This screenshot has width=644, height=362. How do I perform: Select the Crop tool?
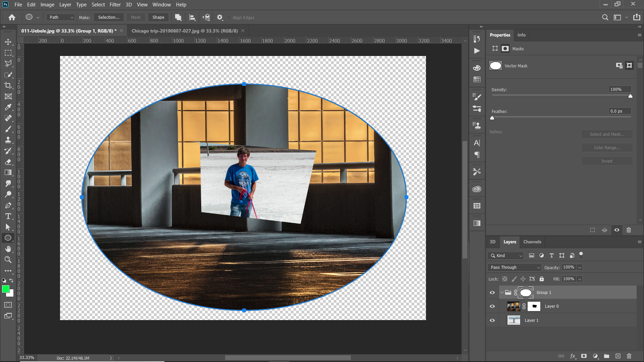(x=8, y=85)
